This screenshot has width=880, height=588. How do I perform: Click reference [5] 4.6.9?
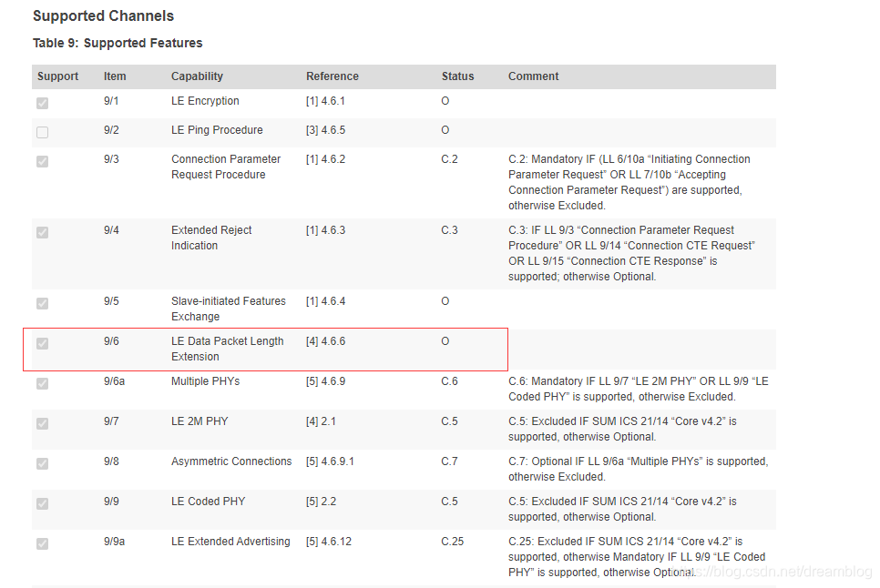325,381
